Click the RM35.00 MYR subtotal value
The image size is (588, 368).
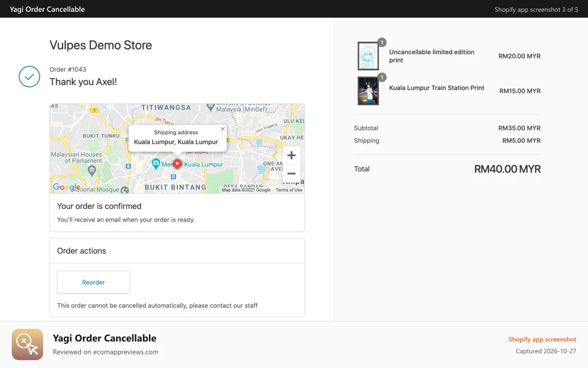click(519, 128)
